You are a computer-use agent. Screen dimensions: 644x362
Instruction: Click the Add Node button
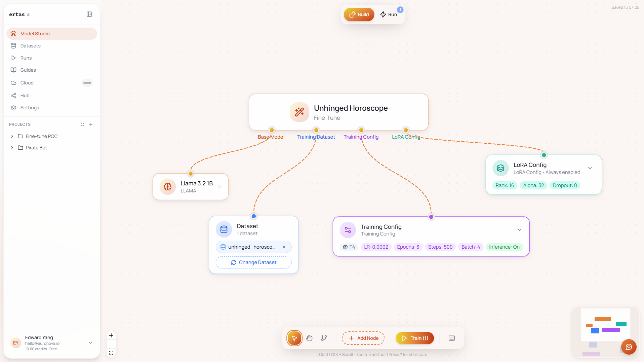pyautogui.click(x=363, y=338)
